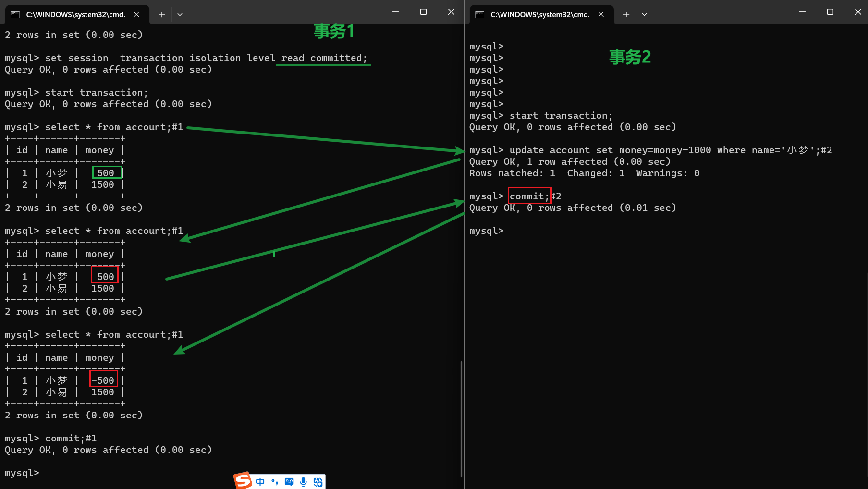Open the IME translate tool icon
This screenshot has width=868, height=489.
[318, 482]
